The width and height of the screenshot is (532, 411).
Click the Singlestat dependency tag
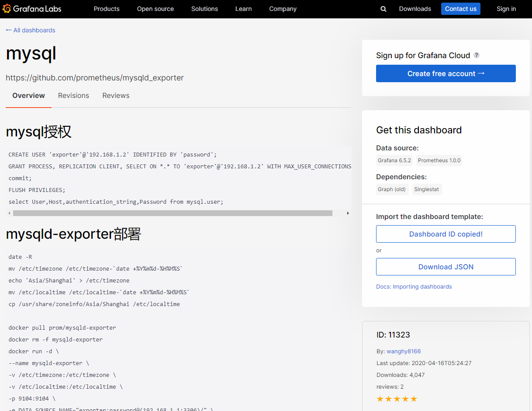click(x=427, y=189)
